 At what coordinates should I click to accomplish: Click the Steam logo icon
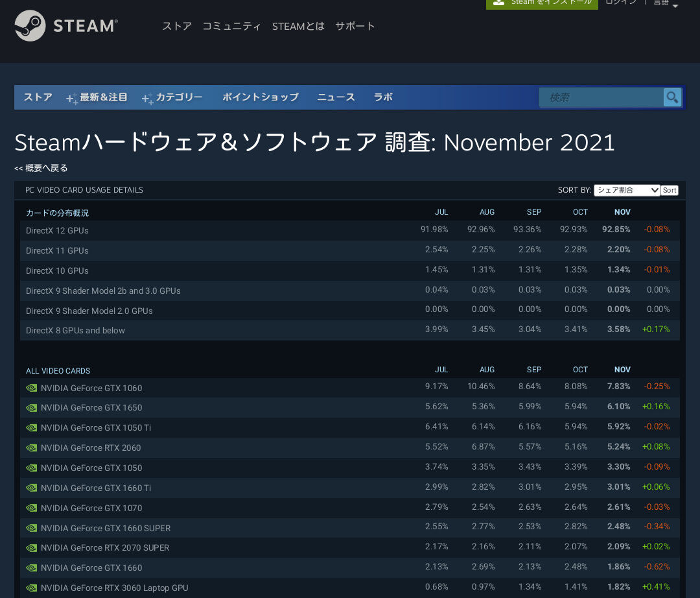tap(30, 26)
